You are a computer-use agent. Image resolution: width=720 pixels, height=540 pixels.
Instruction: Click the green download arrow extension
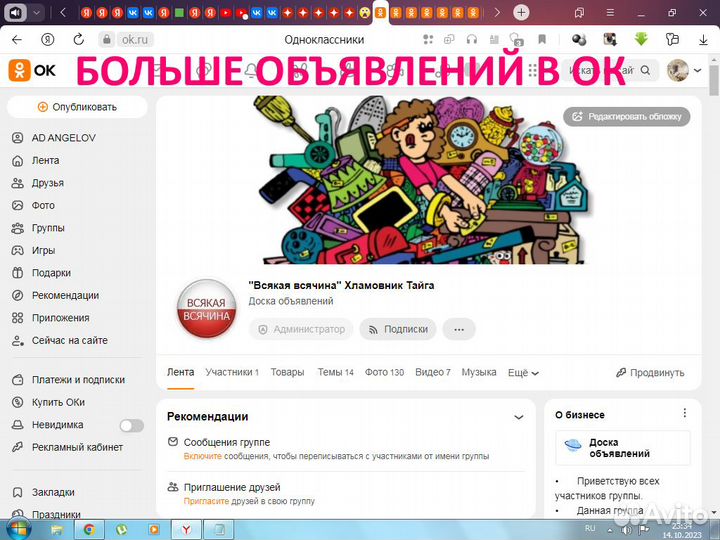tap(641, 39)
